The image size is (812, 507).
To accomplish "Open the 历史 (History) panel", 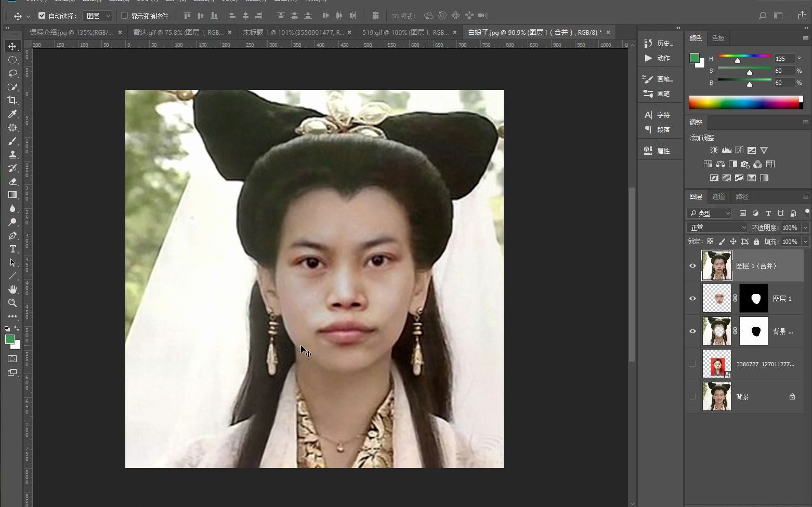I will coord(659,43).
